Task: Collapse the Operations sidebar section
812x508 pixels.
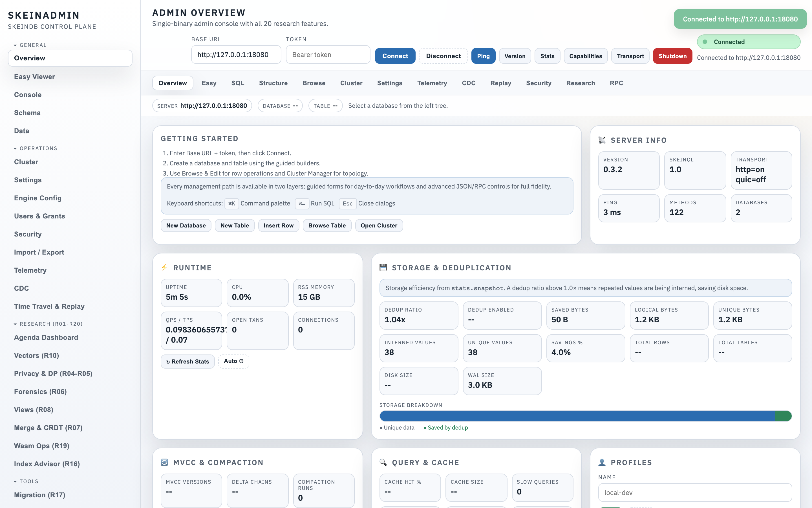Action: [36, 148]
